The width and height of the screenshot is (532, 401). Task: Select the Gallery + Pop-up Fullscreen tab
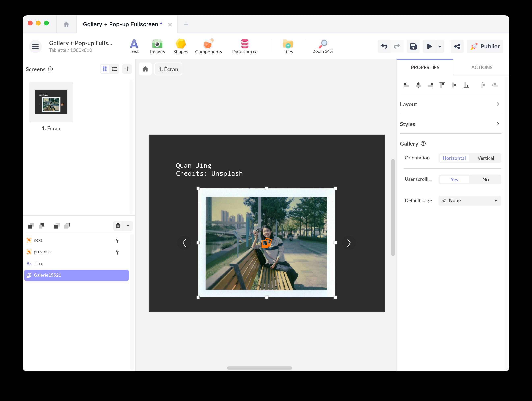[120, 24]
